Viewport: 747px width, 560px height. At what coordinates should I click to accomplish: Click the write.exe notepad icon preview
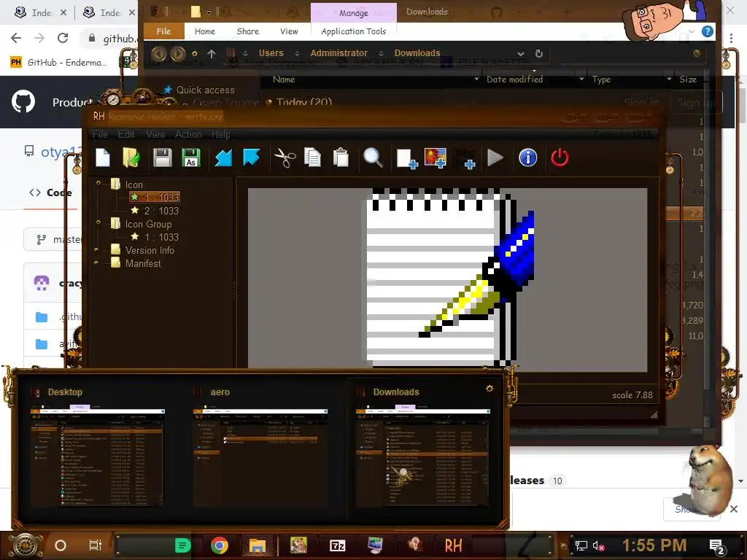449,278
